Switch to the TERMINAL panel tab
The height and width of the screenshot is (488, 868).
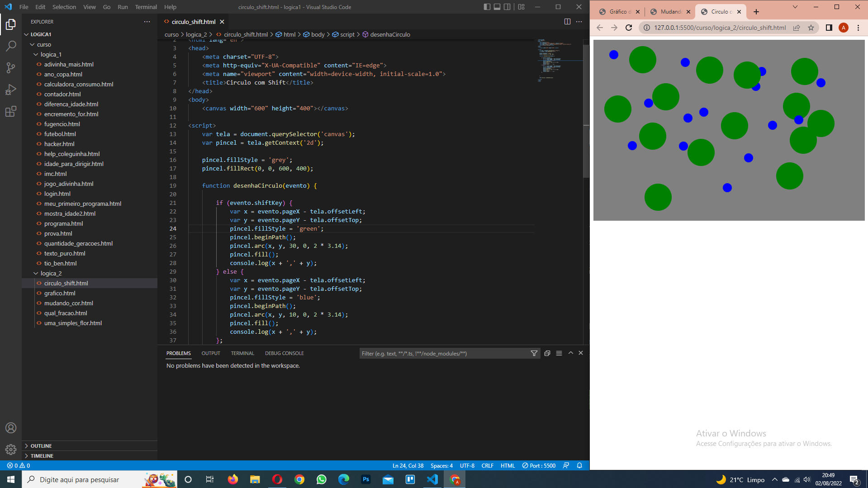tap(242, 353)
